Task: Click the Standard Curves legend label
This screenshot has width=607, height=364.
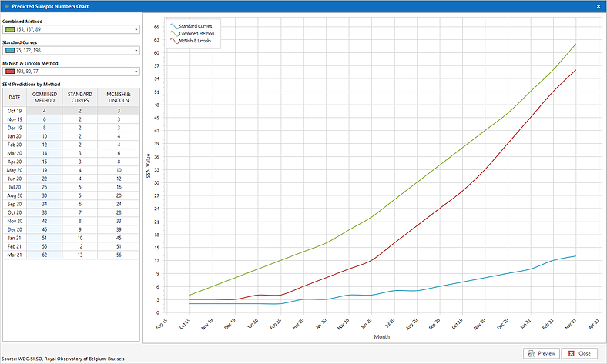Action: [x=196, y=26]
